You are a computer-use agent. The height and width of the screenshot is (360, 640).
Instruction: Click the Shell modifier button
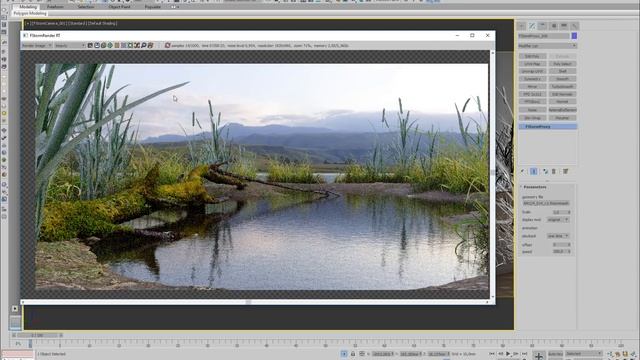tap(562, 71)
